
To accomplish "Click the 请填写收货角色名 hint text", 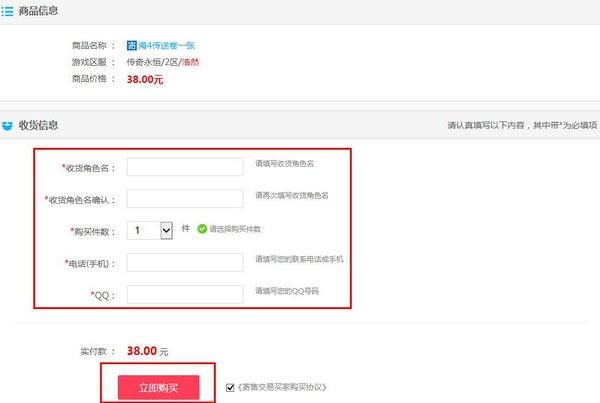I will 285,163.
